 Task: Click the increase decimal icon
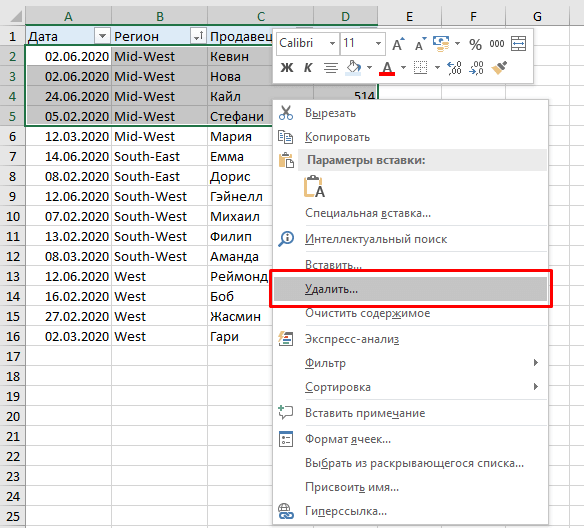pyautogui.click(x=455, y=68)
